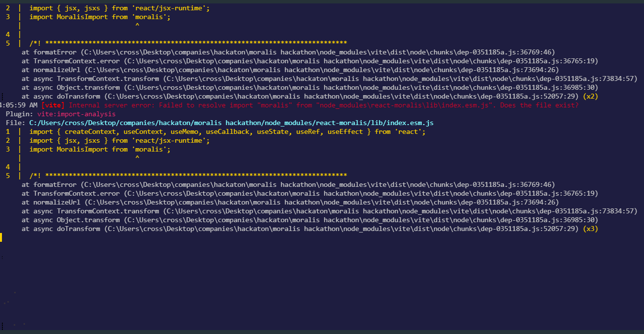Click 'vite:import-analysis' plugin name
The height and width of the screenshot is (334, 644).
click(77, 114)
